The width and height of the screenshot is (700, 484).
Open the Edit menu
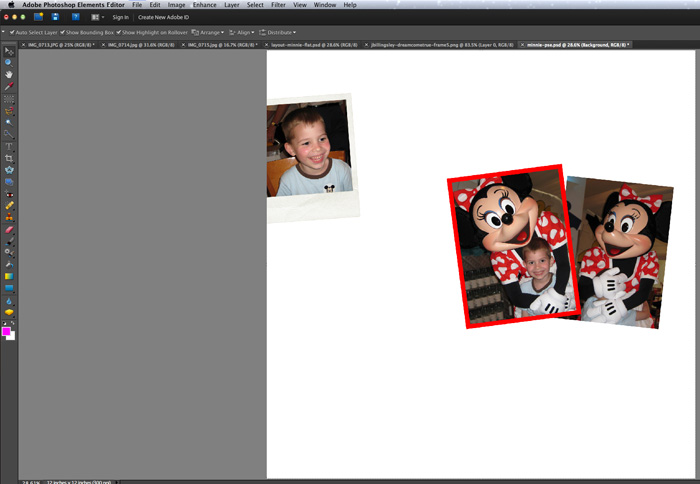click(x=155, y=4)
